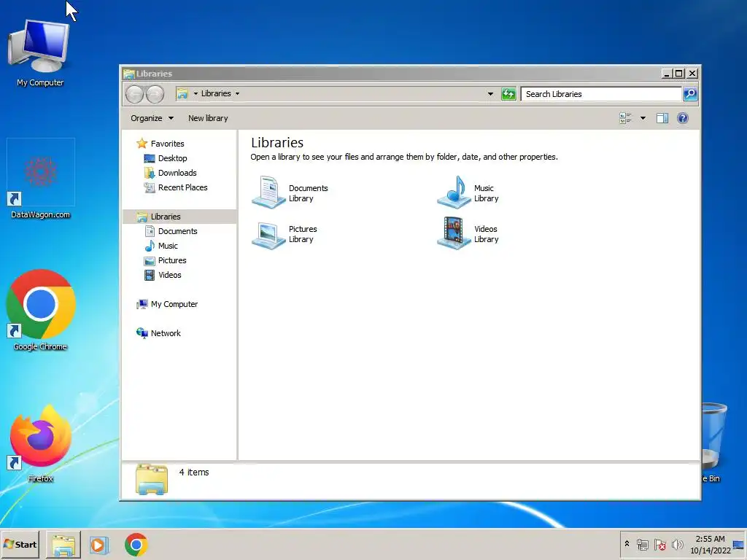This screenshot has width=747, height=560.
Task: Click the libraries folder icon in details pane
Action: pyautogui.click(x=152, y=480)
